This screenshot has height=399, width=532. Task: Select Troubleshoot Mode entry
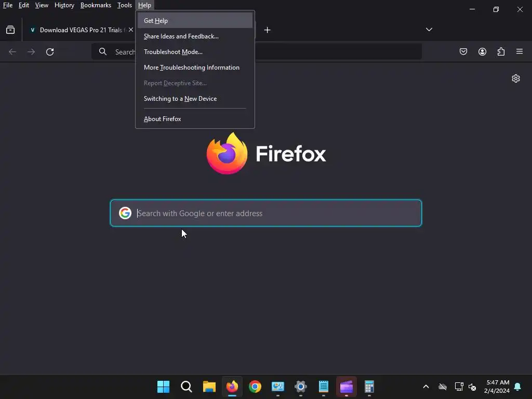click(x=195, y=51)
